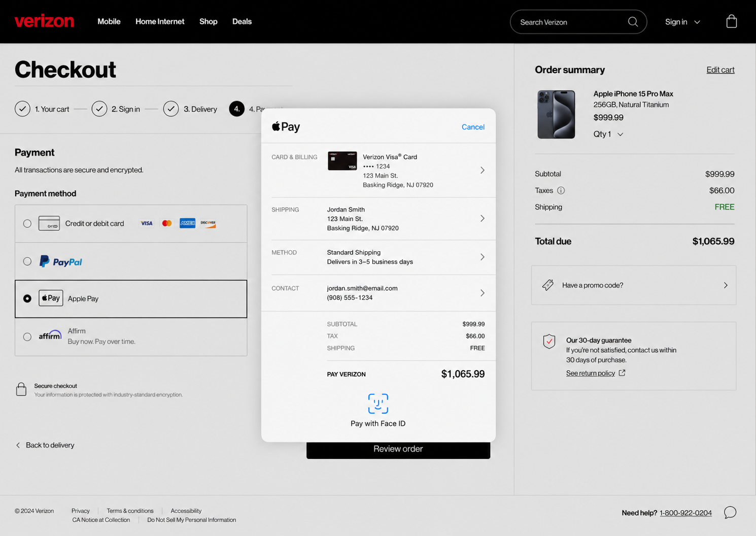The height and width of the screenshot is (536, 756).
Task: Click the search magnifier icon
Action: click(x=633, y=22)
